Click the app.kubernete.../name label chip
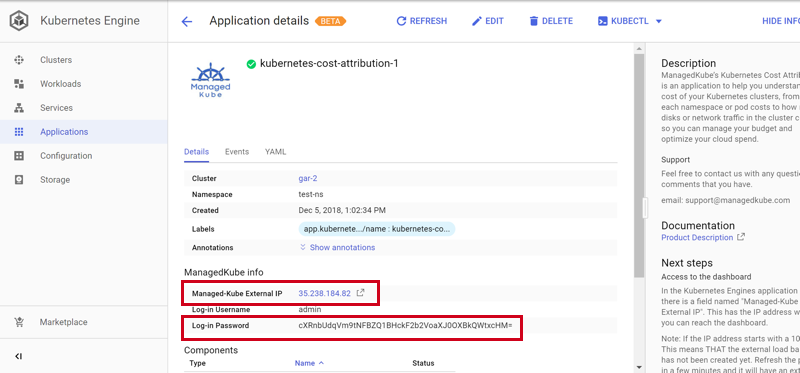The width and height of the screenshot is (800, 373). coord(377,229)
